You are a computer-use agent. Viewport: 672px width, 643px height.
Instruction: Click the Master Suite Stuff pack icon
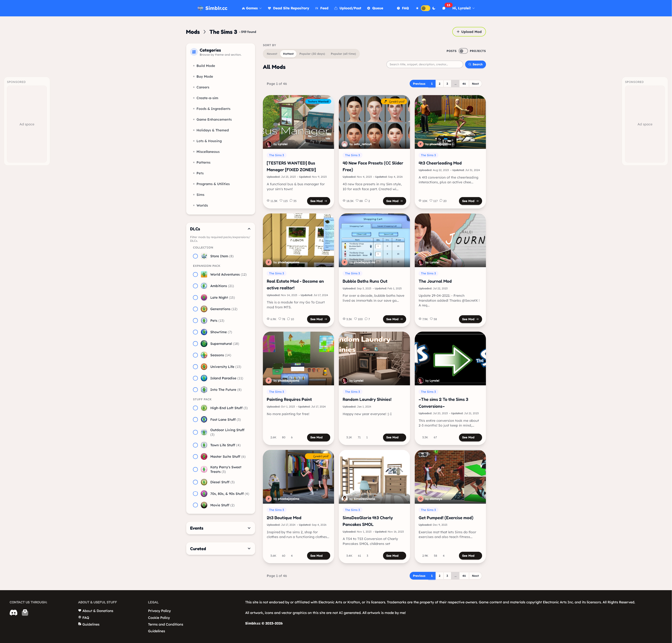coord(204,456)
